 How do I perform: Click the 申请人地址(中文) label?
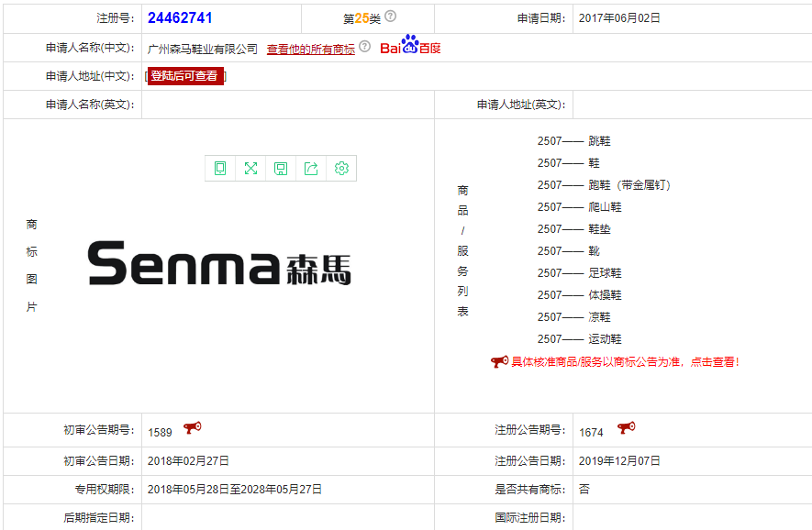point(90,76)
